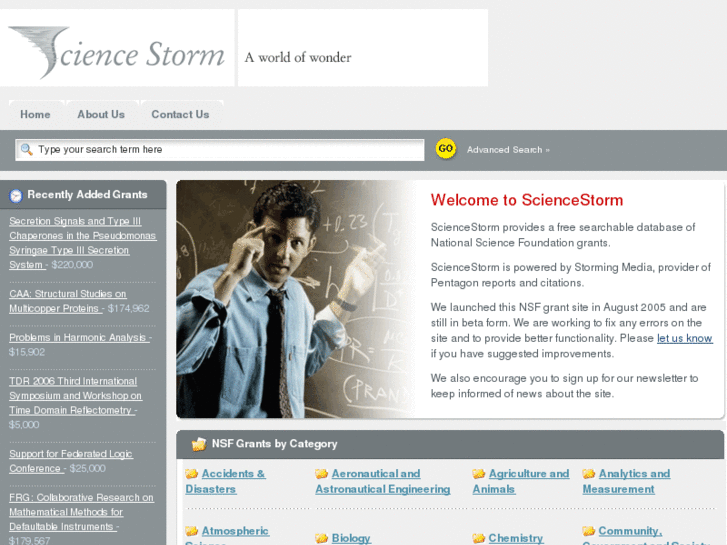Open the Biology category
This screenshot has height=545, width=727.
click(x=351, y=538)
